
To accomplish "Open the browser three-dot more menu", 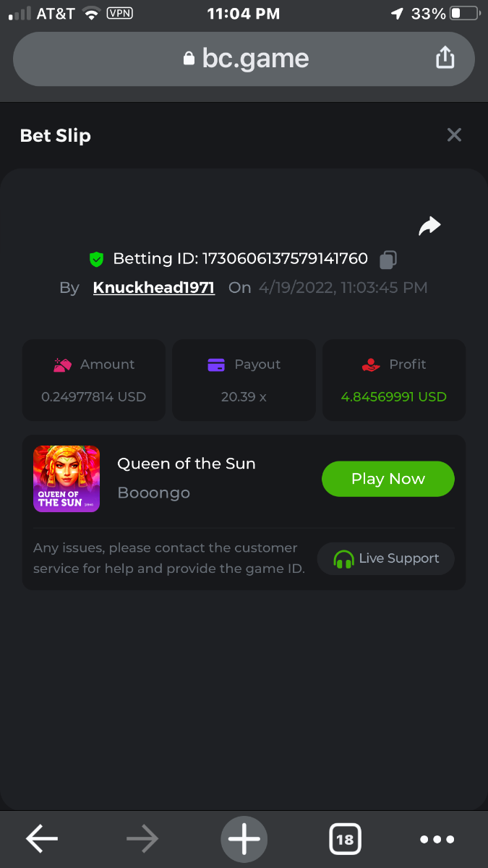I will [437, 839].
